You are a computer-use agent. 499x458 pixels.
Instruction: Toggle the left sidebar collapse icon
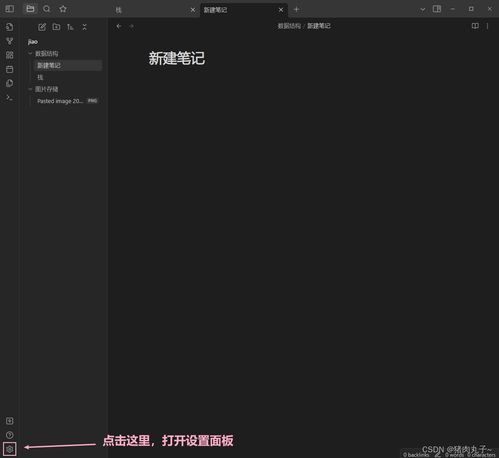pos(10,9)
